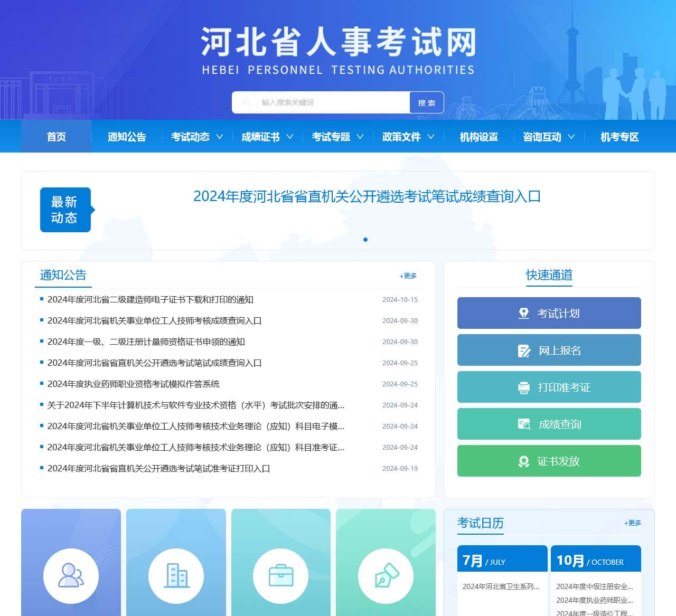Open the 考试计划 quick channel icon
The image size is (676, 616).
point(524,313)
